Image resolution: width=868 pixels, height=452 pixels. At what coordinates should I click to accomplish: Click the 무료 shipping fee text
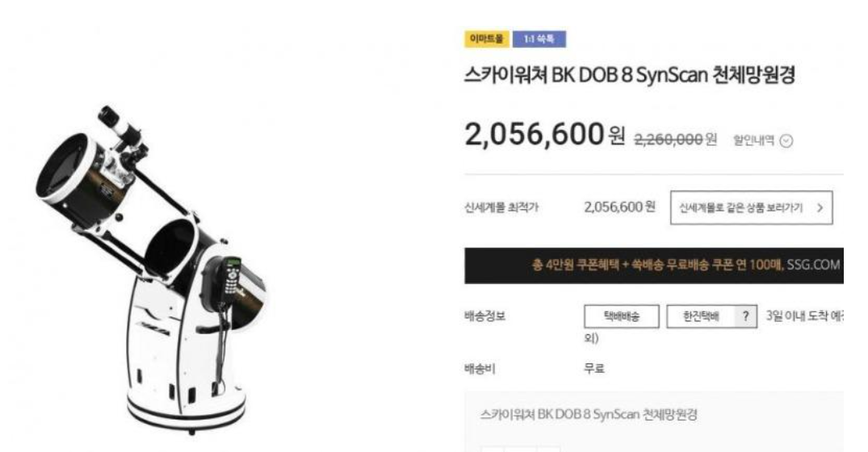pos(594,368)
